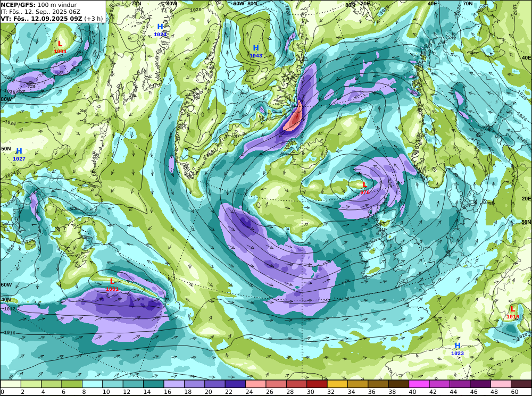The image size is (532, 396).
Task: Pick the 2–4 light green legend swatch
Action: [31, 384]
